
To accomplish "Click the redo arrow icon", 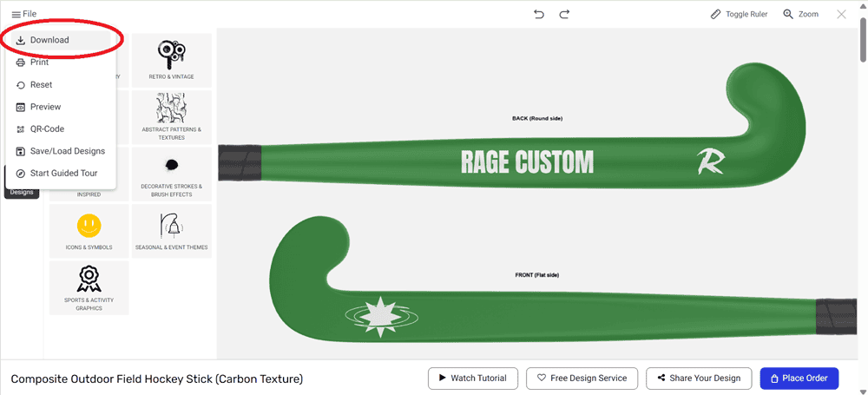I will click(x=564, y=14).
